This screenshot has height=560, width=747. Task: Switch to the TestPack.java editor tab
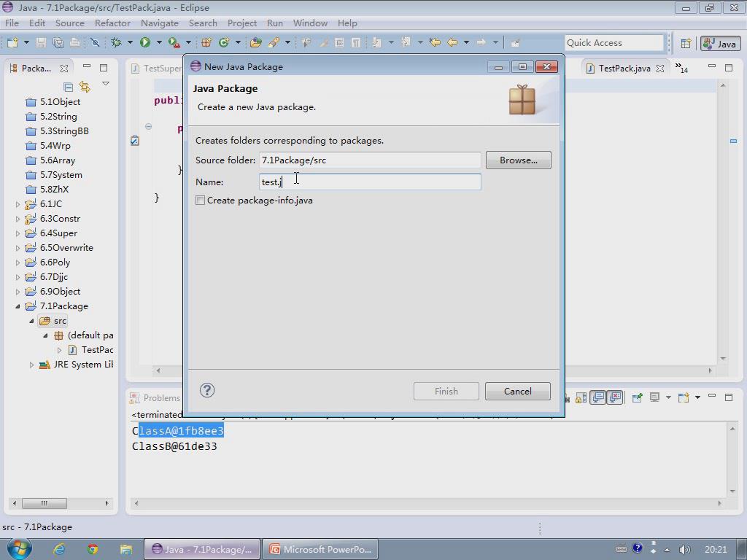point(624,68)
